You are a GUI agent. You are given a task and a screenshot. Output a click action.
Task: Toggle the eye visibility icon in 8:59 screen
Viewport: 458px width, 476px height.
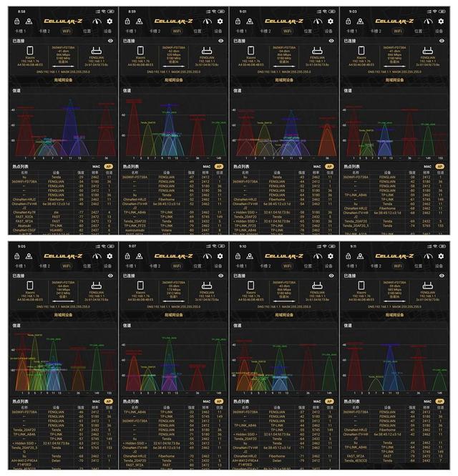221,41
